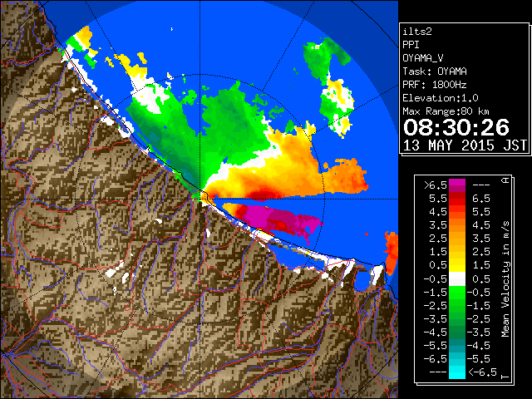Click the letter 'T' at legend bottom
The width and height of the screenshot is (532, 399).
coord(505,377)
